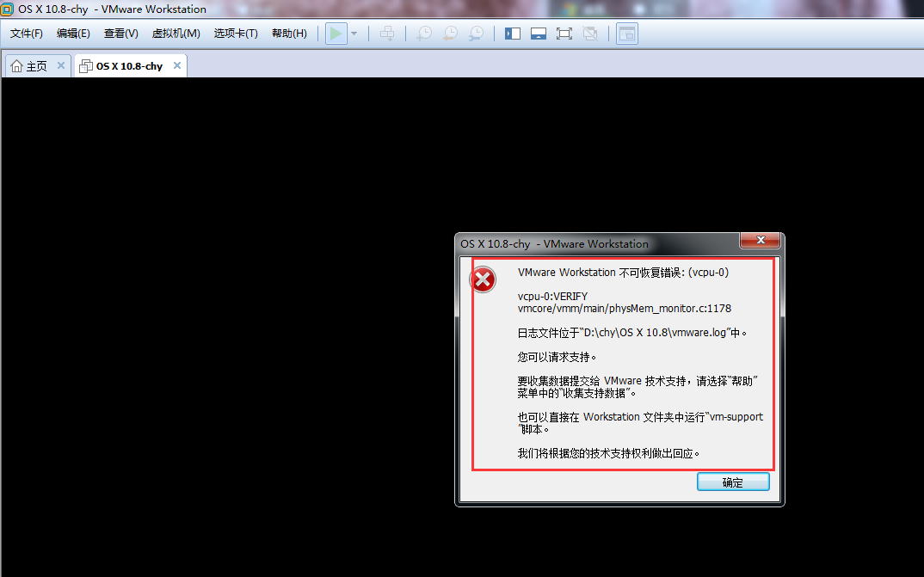The height and width of the screenshot is (577, 924).
Task: Close the 主页 tab
Action: (x=61, y=65)
